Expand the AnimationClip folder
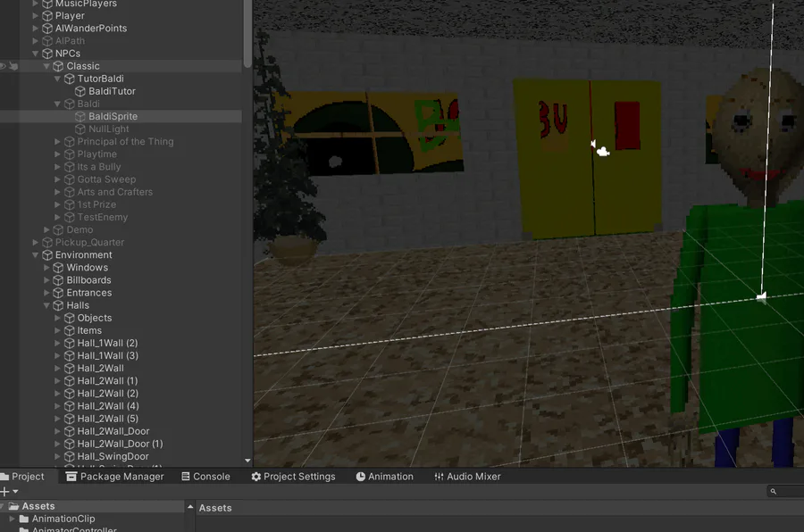 [x=12, y=519]
